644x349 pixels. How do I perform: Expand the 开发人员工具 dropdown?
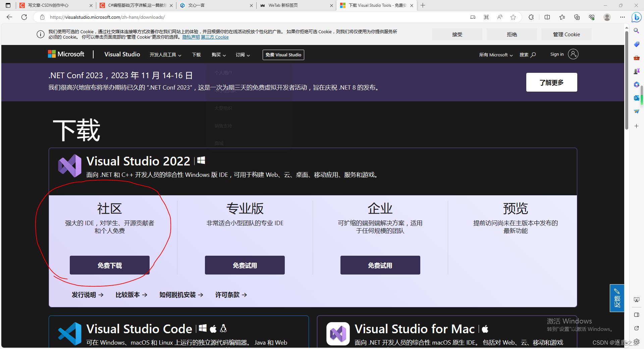pos(165,55)
